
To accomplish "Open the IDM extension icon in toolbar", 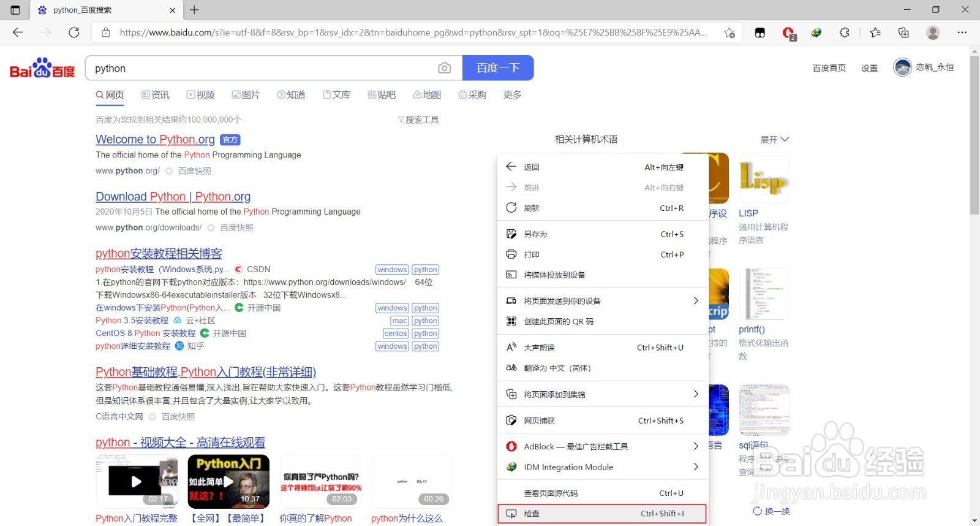I will pos(816,32).
